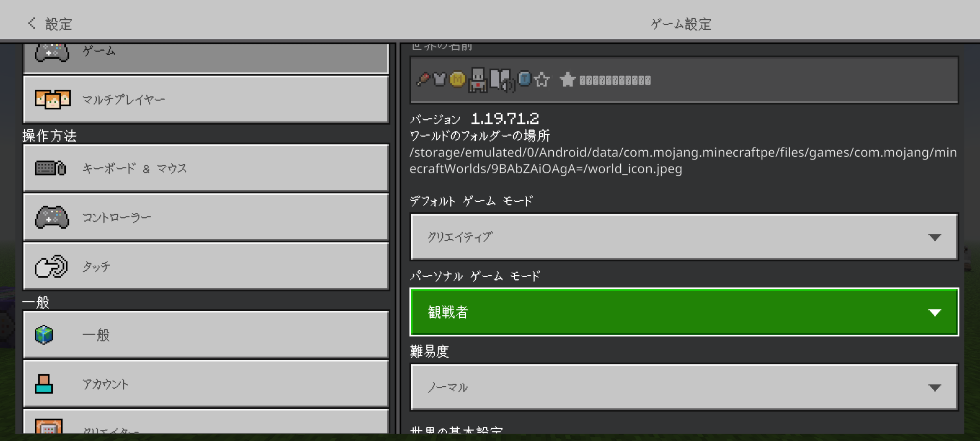The height and width of the screenshot is (441, 980).
Task: Click the touch hand icon
Action: [x=51, y=267]
